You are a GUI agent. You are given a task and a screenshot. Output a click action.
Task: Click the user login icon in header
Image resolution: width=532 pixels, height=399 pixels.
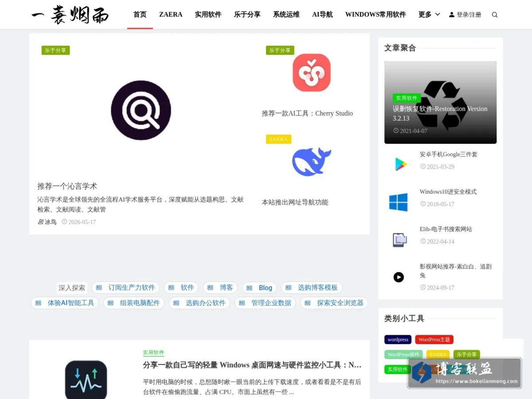pos(452,15)
